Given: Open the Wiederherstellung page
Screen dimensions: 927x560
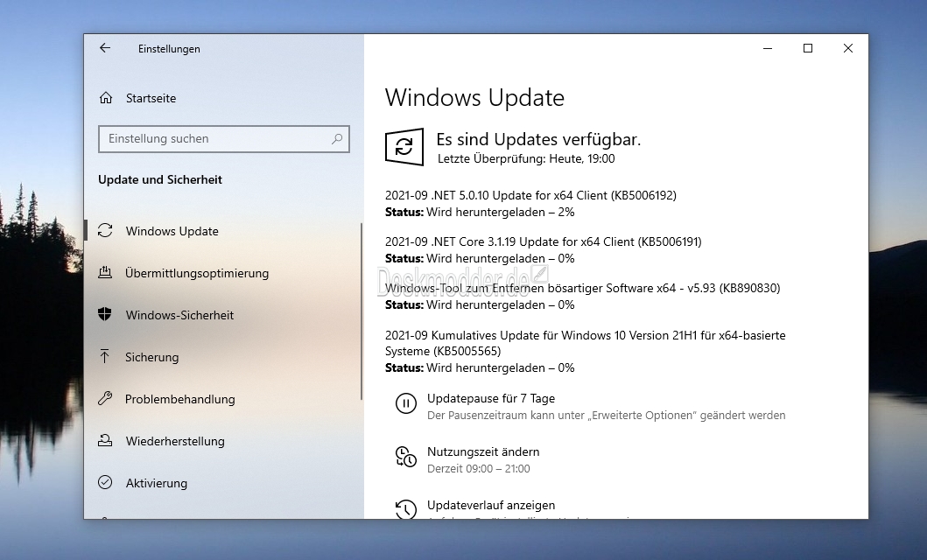Looking at the screenshot, I should [175, 441].
